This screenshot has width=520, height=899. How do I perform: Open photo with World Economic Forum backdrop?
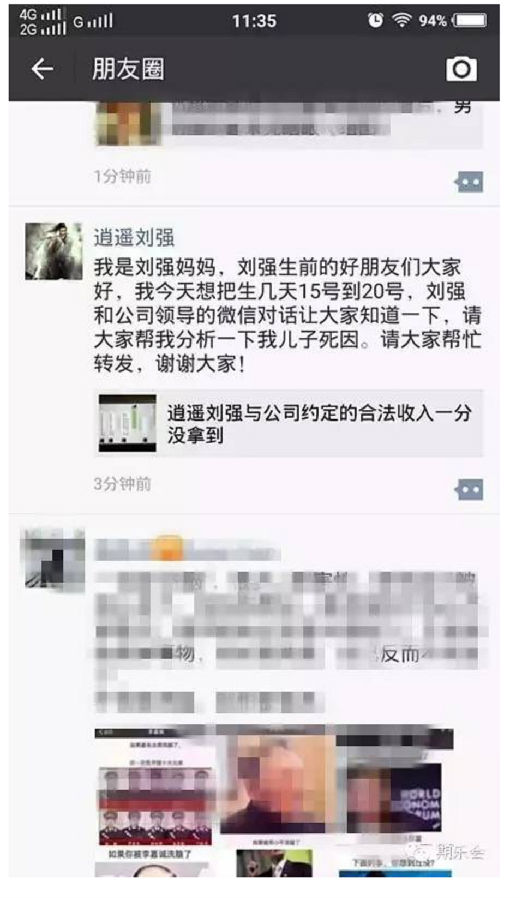[x=394, y=797]
